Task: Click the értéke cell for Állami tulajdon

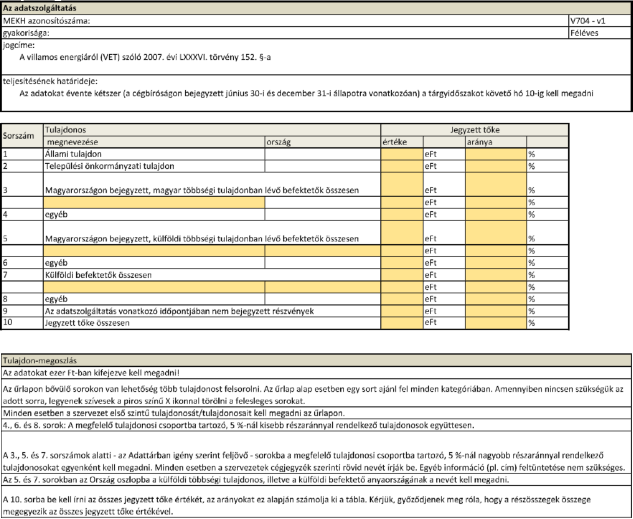Action: coord(402,154)
